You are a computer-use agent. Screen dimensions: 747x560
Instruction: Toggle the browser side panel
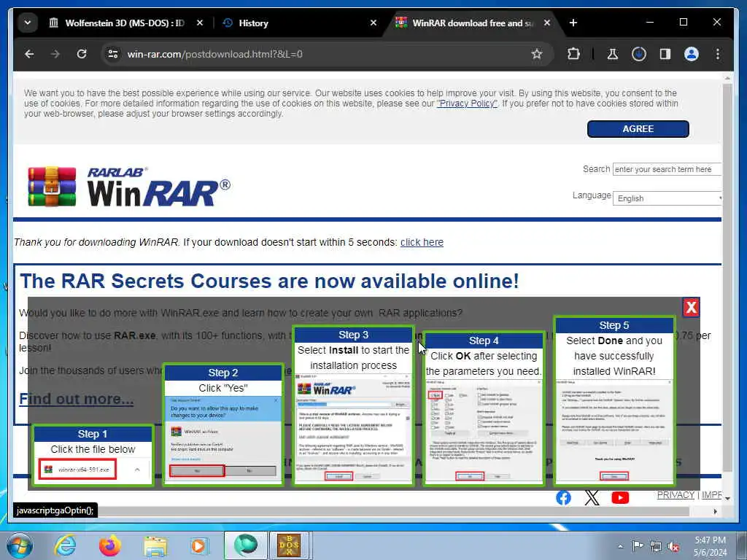click(665, 54)
